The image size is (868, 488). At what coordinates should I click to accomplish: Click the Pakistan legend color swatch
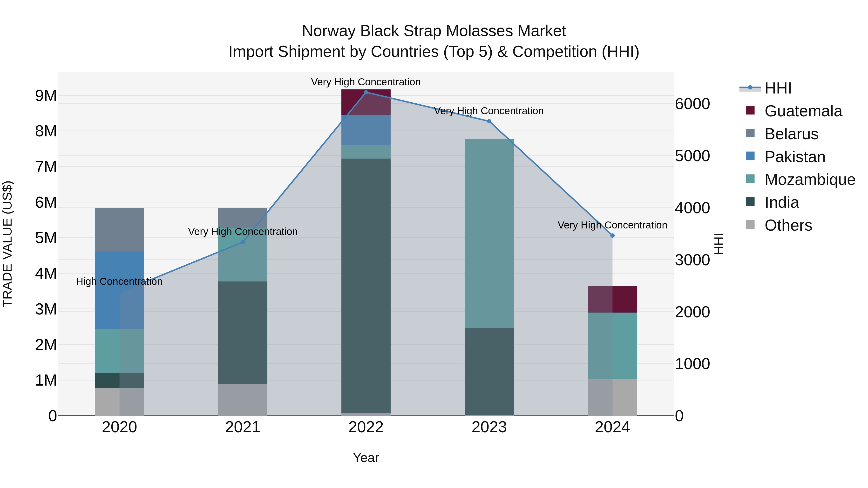750,156
